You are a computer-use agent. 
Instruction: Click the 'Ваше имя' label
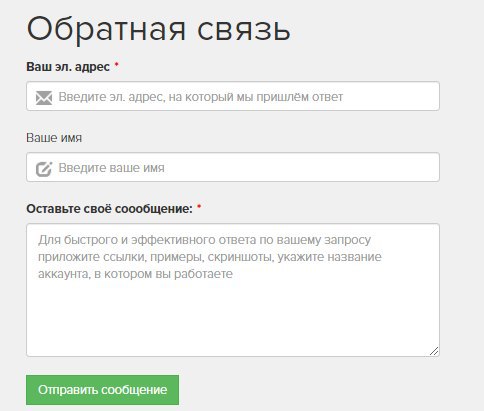pyautogui.click(x=54, y=138)
